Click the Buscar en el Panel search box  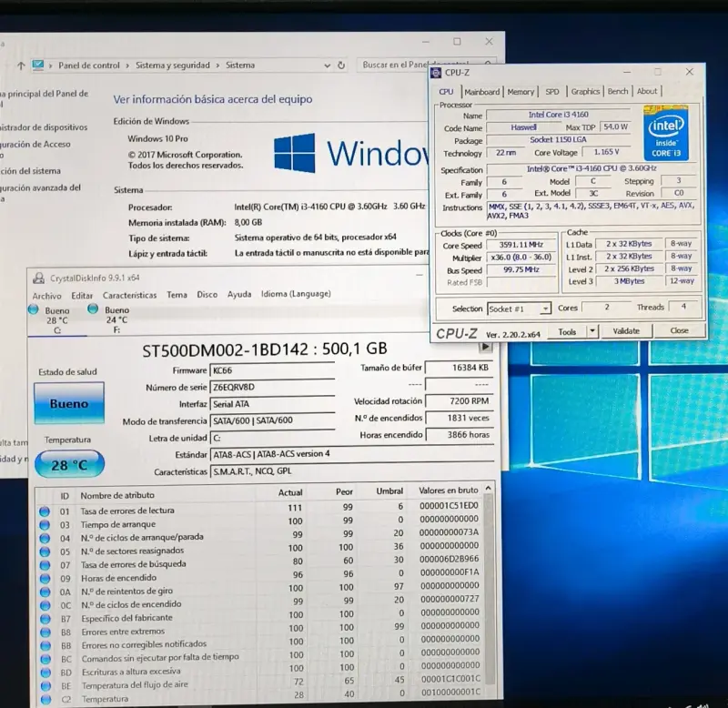pyautogui.click(x=426, y=65)
